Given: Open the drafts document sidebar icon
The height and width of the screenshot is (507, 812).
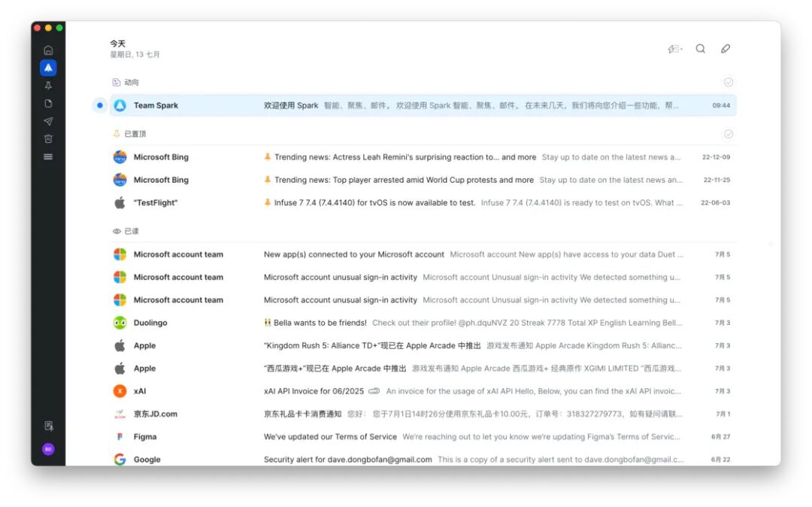Looking at the screenshot, I should [48, 103].
